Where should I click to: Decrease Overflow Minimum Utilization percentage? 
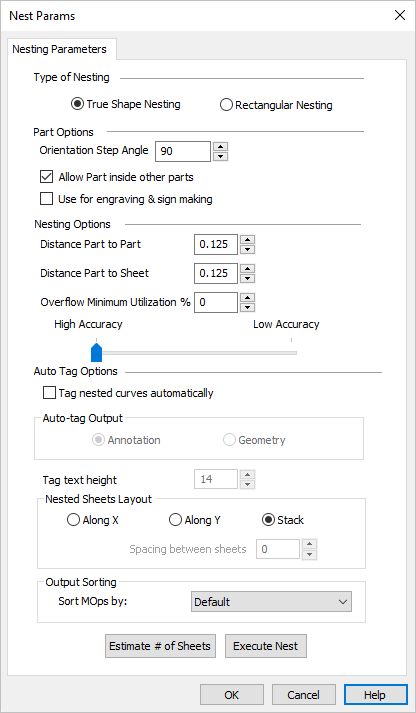[x=247, y=307]
